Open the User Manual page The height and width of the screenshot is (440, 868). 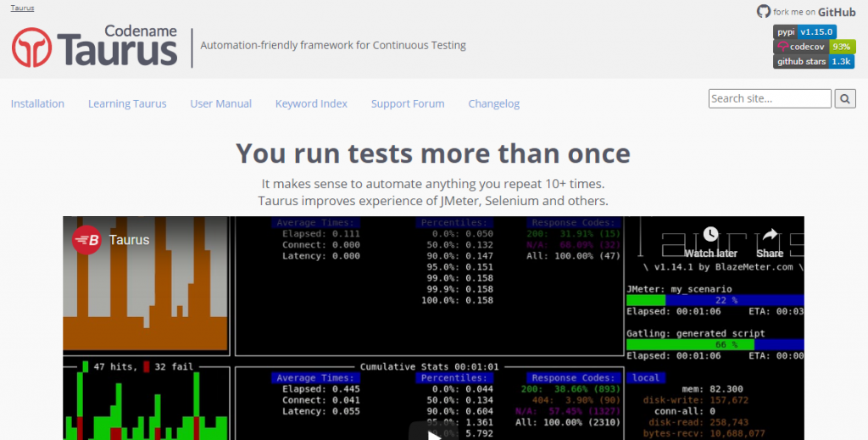click(221, 103)
